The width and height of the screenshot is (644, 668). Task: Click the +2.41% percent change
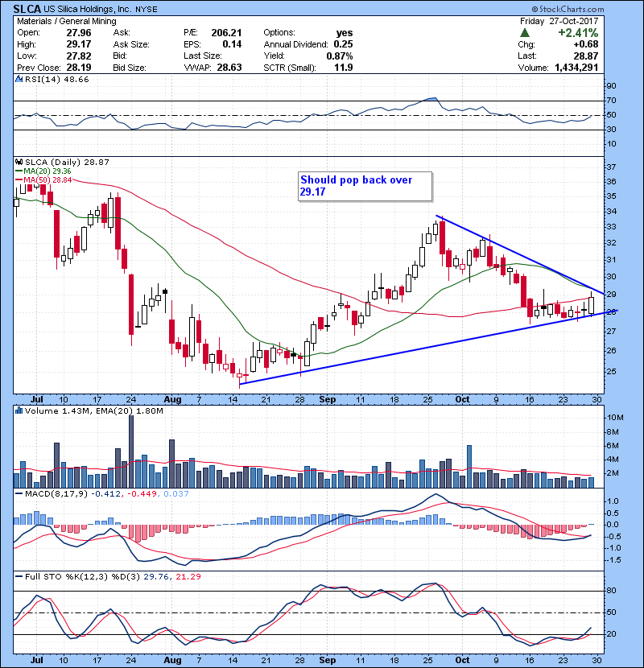point(578,33)
